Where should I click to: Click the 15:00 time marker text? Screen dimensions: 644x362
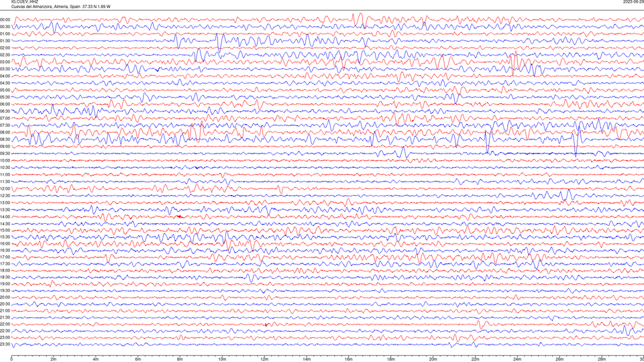[x=5, y=230]
